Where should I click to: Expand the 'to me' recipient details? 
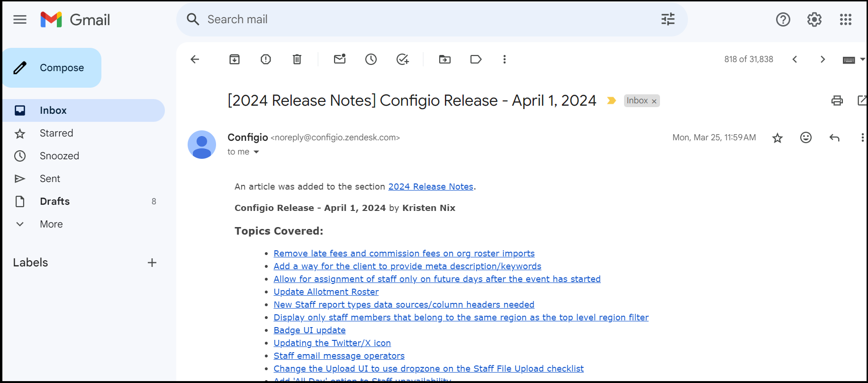(256, 152)
